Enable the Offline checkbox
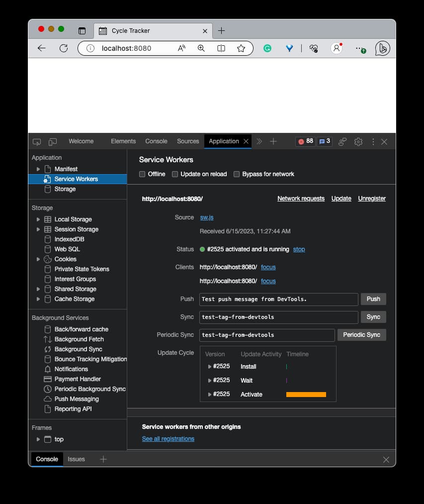Image resolution: width=424 pixels, height=504 pixels. [142, 174]
